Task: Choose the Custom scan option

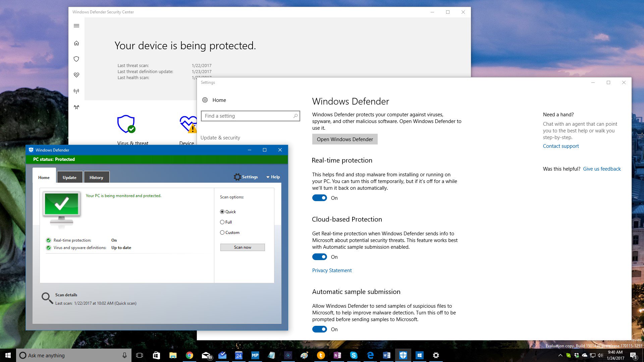Action: 222,233
